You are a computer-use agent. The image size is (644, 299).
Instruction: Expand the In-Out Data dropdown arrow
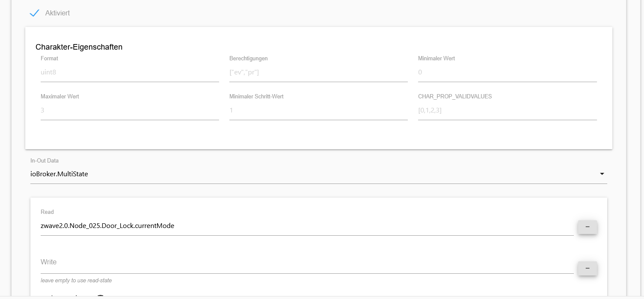(602, 174)
